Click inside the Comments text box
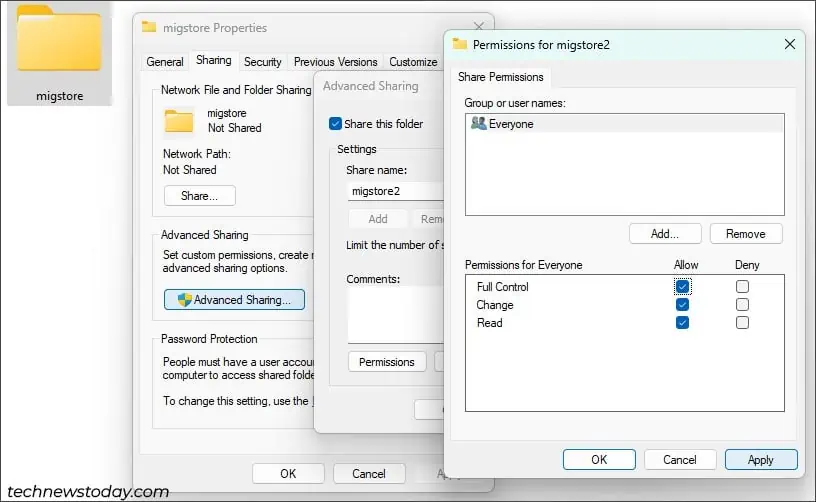This screenshot has height=502, width=816. point(396,315)
